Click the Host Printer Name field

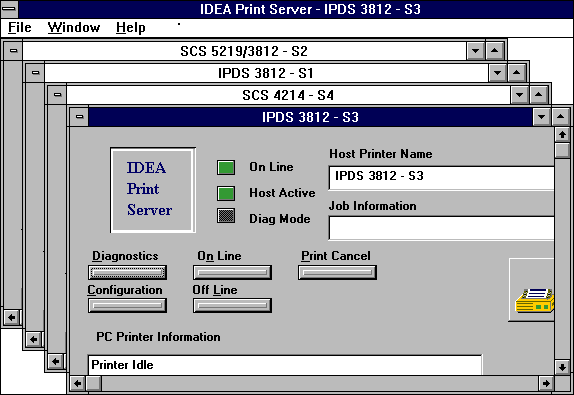coord(441,178)
